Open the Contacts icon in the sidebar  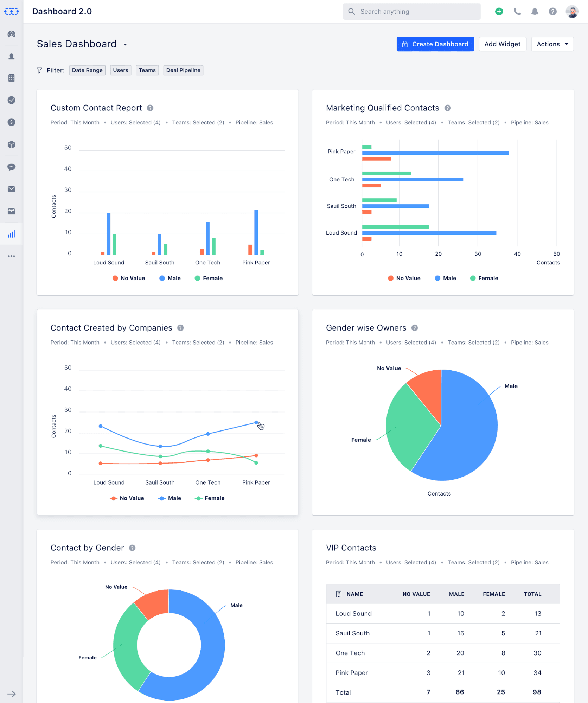(x=11, y=56)
